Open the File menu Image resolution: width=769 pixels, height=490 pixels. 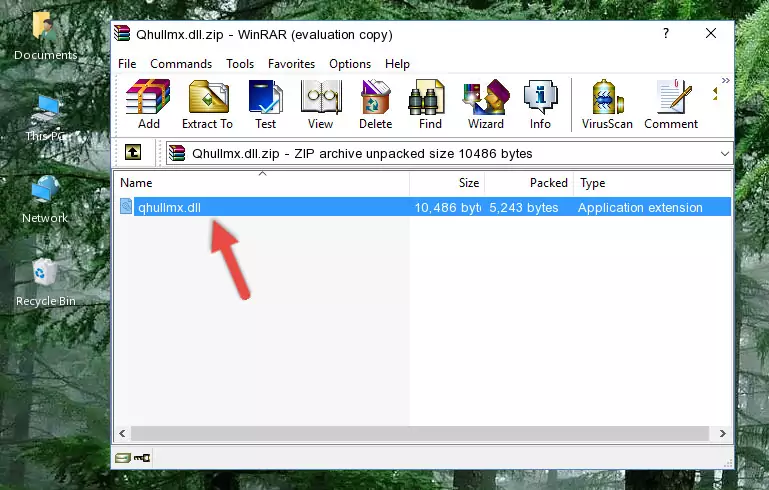pos(127,64)
